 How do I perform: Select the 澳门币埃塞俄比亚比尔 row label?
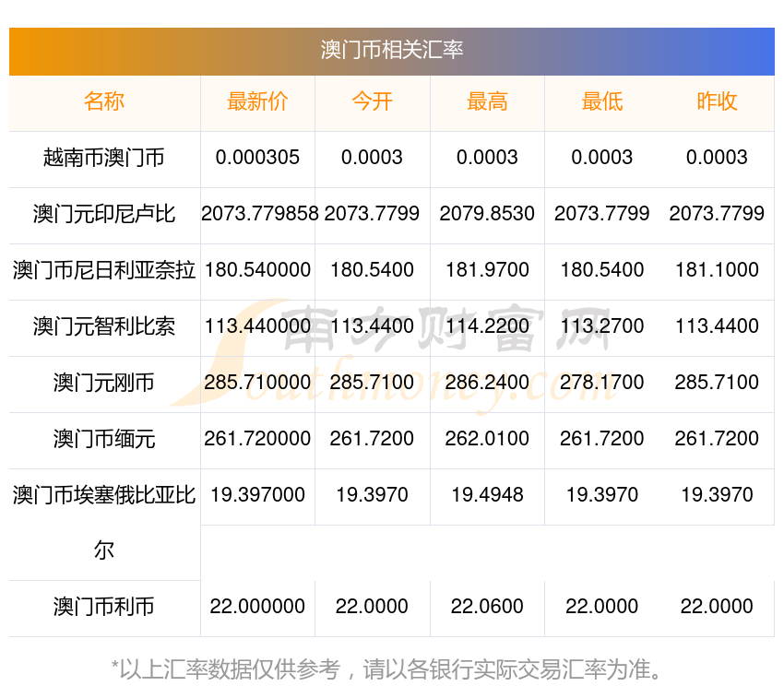pos(104,496)
